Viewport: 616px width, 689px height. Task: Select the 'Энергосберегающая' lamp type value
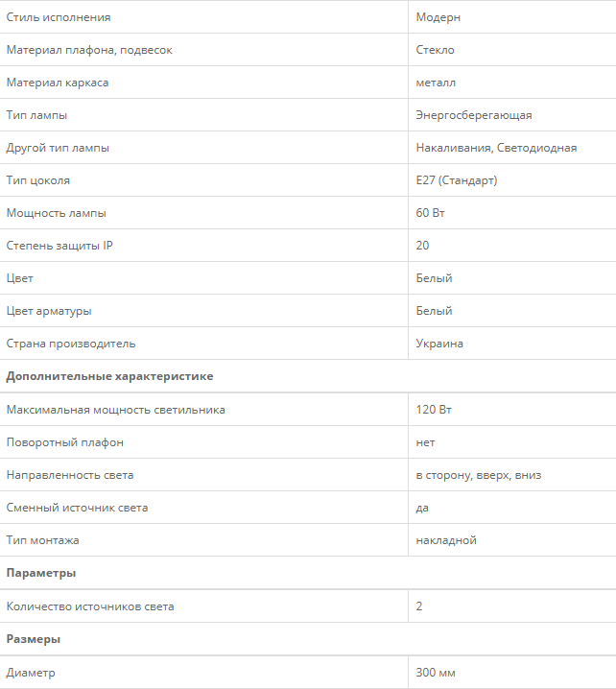pyautogui.click(x=474, y=115)
